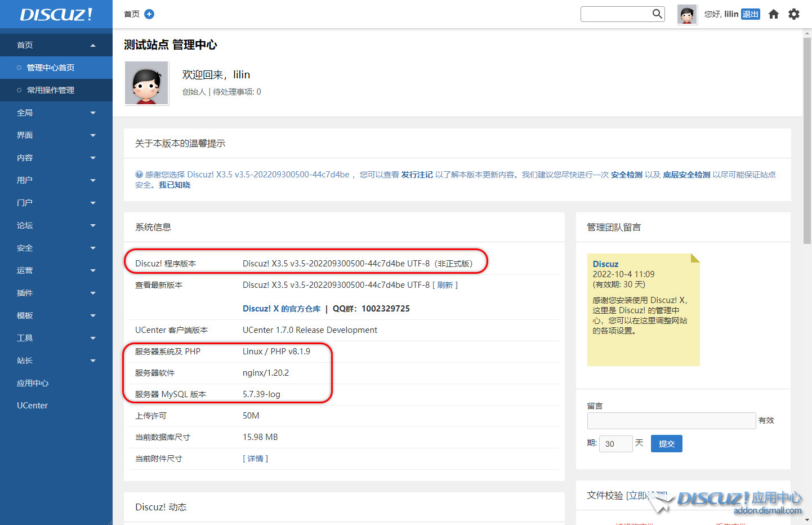The image size is (812, 525).
Task: Click the scrollbar up arrow
Action: 807,33
